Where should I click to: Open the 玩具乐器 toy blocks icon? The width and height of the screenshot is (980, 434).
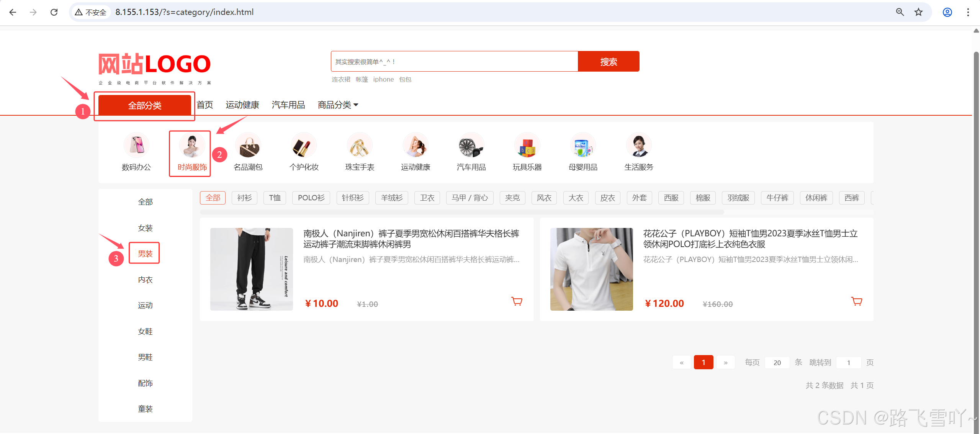click(527, 145)
